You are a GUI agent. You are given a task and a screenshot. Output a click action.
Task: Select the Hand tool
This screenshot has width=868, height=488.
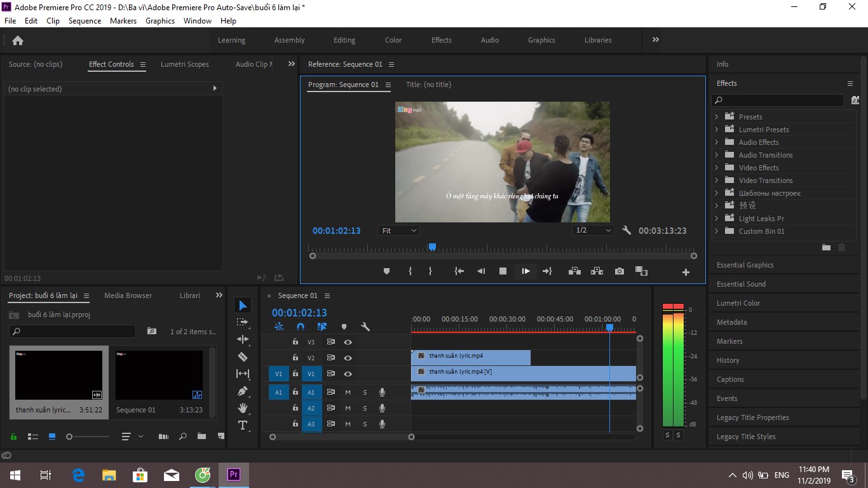tap(243, 408)
